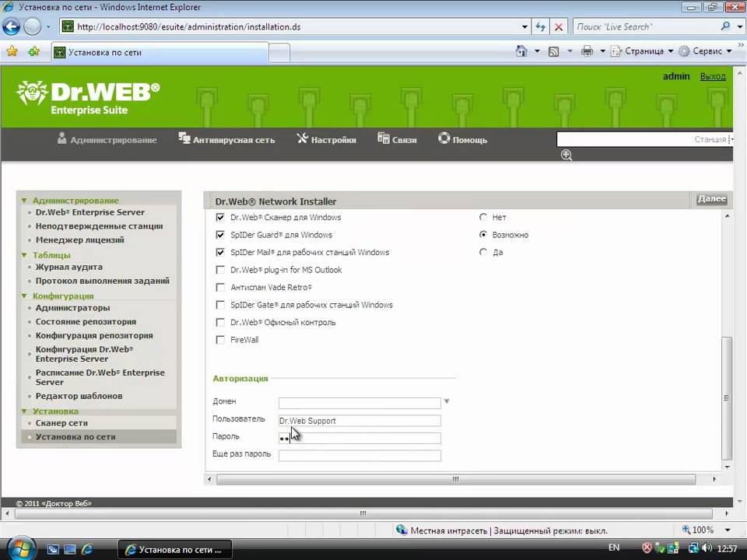The height and width of the screenshot is (560, 747).
Task: Click the Live Search magnifier icon
Action: (725, 26)
